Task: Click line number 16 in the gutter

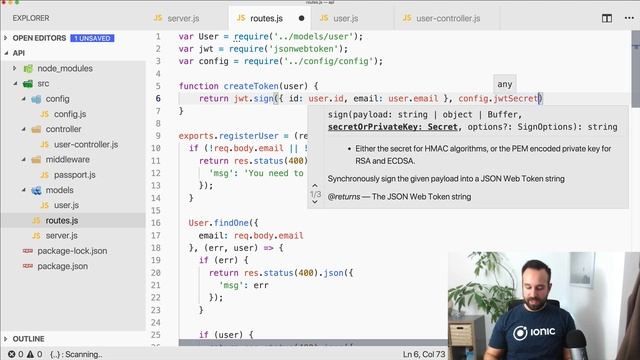Action: 156,223
